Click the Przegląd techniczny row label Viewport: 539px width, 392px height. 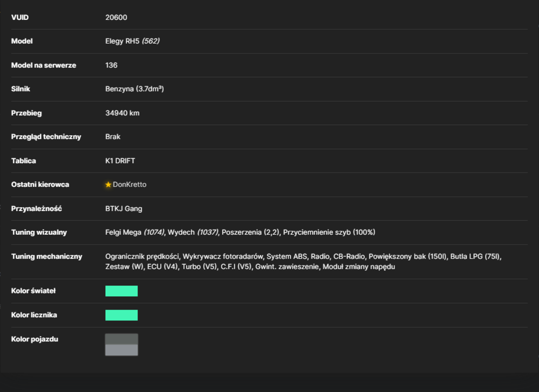(x=46, y=137)
